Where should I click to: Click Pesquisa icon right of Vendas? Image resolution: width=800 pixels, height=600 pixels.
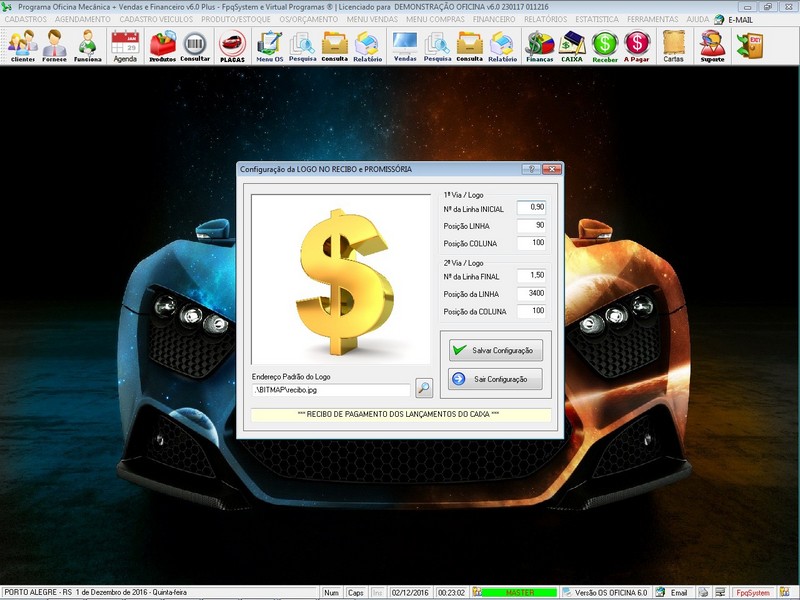pyautogui.click(x=437, y=46)
